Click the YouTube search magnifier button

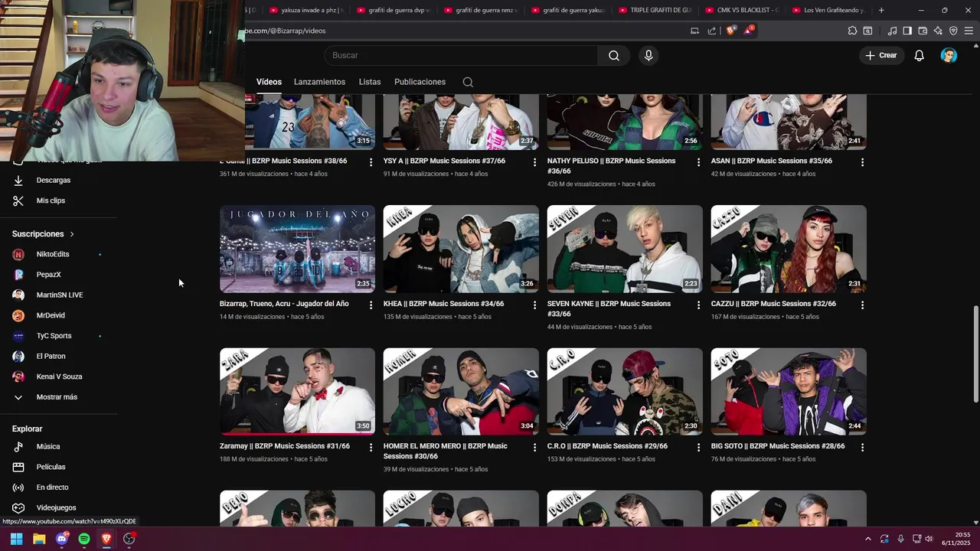point(614,55)
